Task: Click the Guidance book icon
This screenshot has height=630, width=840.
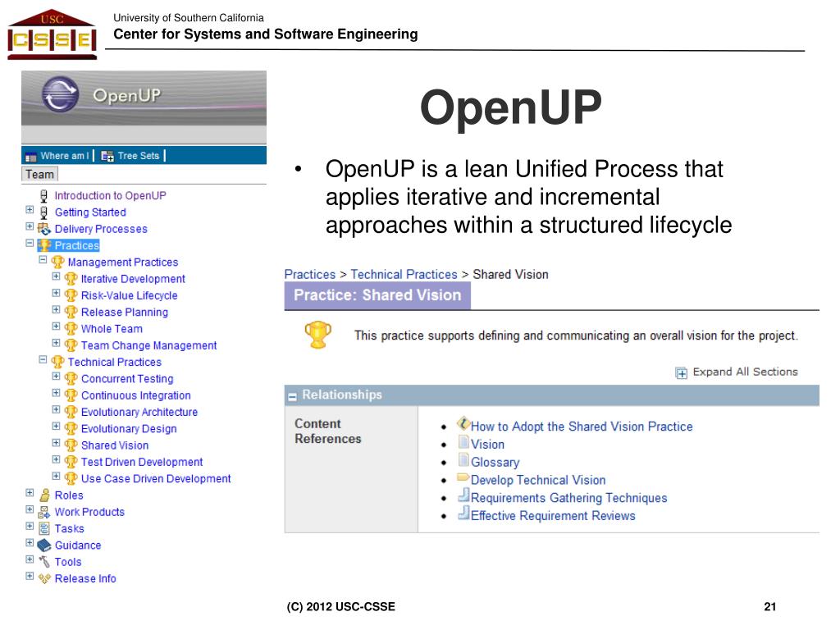Action: pyautogui.click(x=44, y=546)
